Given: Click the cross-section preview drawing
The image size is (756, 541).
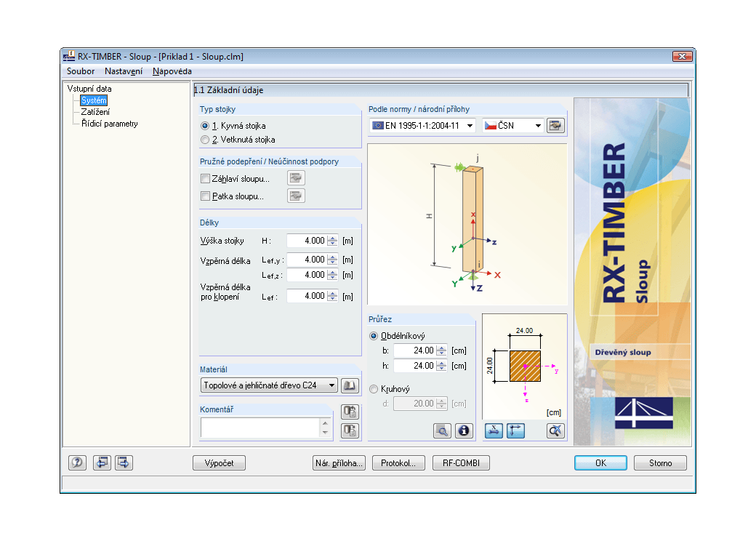Looking at the screenshot, I should [x=525, y=367].
